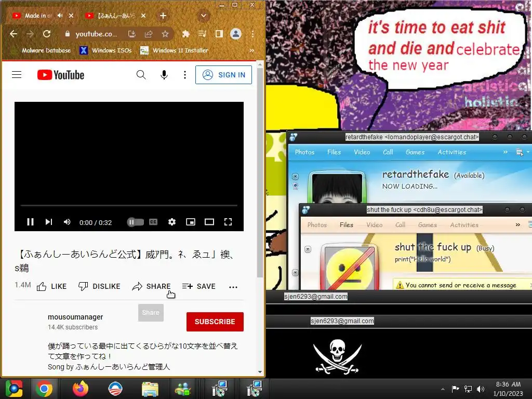532x399 pixels.
Task: Open Chrome extensions puzzle icon
Action: [186, 34]
